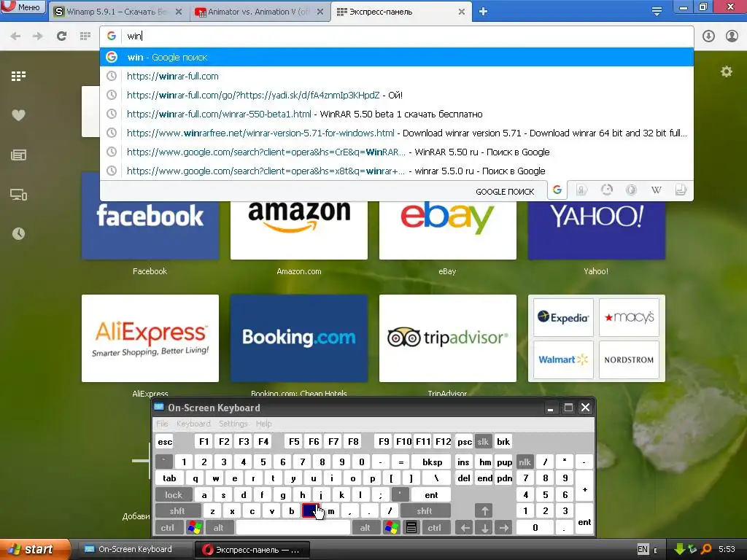Viewport: 747px width, 560px height.
Task: Click the application menu key icon
Action: (411, 528)
